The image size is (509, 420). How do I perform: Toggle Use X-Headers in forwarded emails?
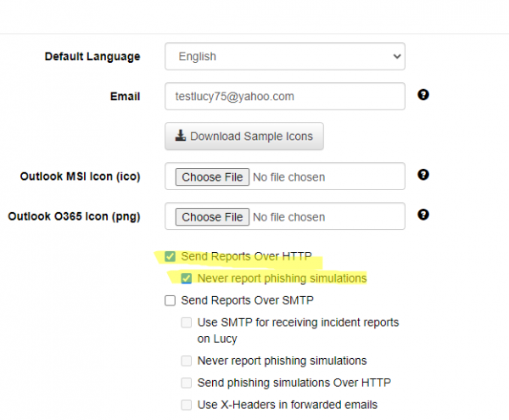[187, 405]
